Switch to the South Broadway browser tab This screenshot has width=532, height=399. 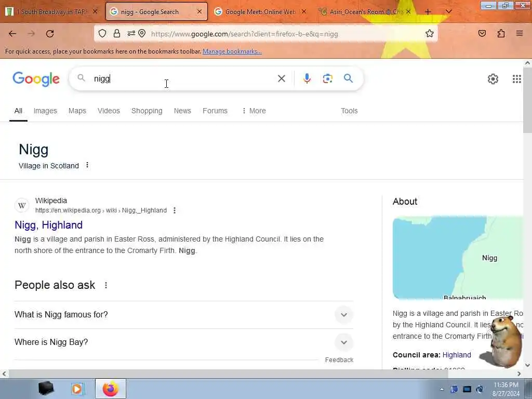tap(50, 11)
